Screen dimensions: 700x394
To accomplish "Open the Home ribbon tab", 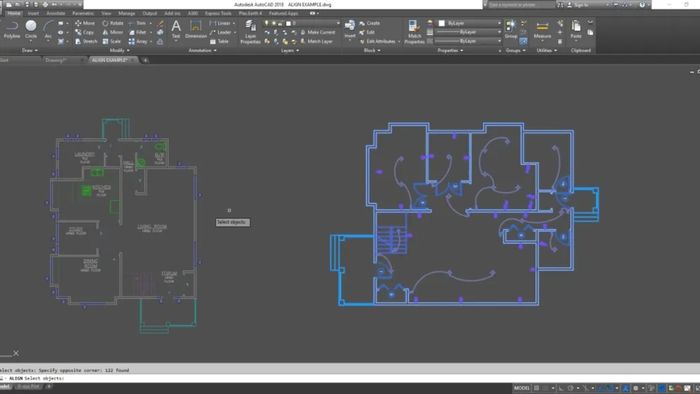I will pos(14,13).
